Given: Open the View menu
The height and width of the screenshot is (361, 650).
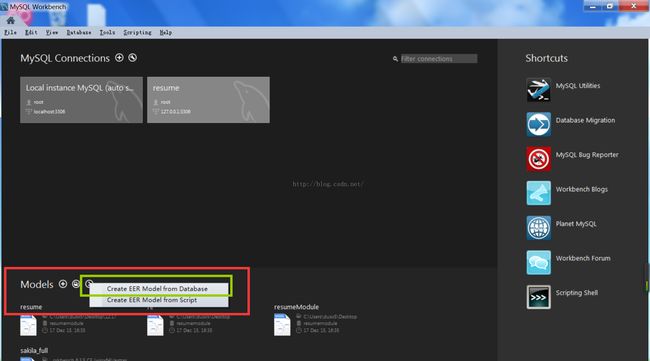Looking at the screenshot, I should (x=52, y=32).
